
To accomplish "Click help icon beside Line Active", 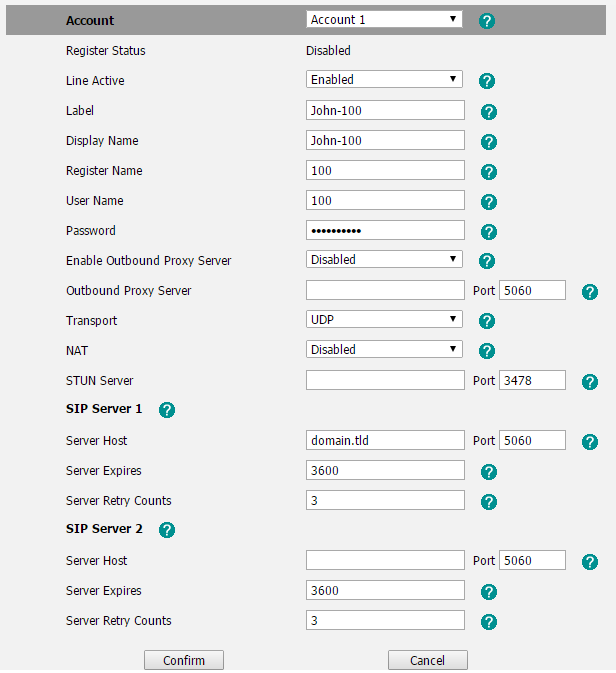I will click(x=487, y=81).
